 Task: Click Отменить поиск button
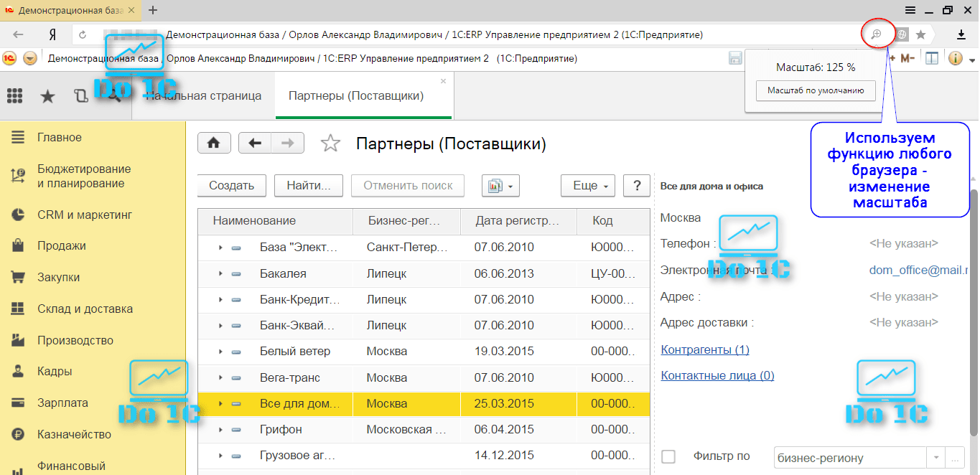coord(408,185)
